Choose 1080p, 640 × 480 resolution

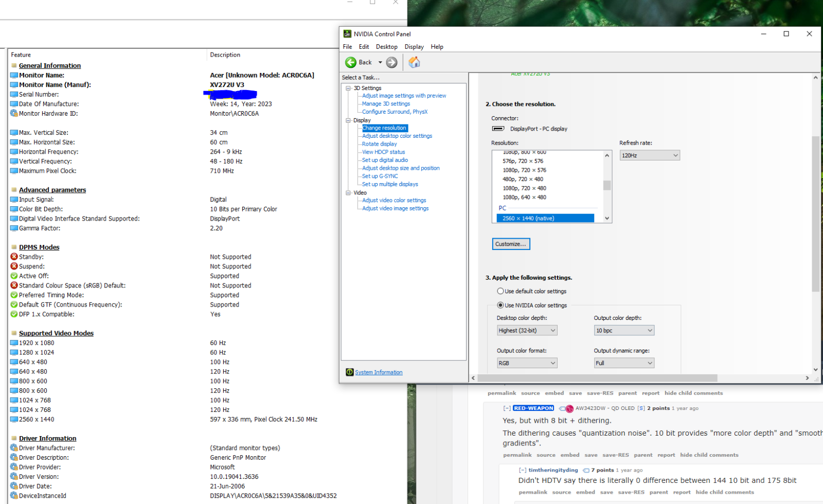[x=525, y=197]
